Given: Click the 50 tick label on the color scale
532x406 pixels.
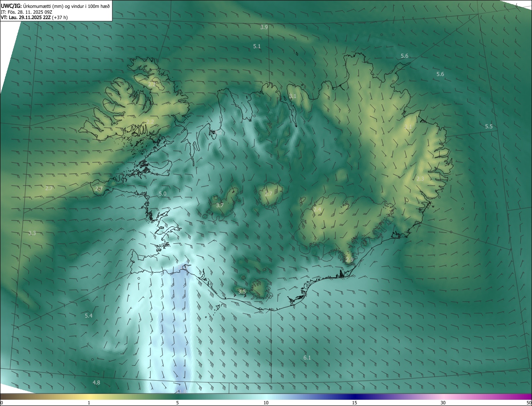Looking at the screenshot, I should [x=529, y=403].
